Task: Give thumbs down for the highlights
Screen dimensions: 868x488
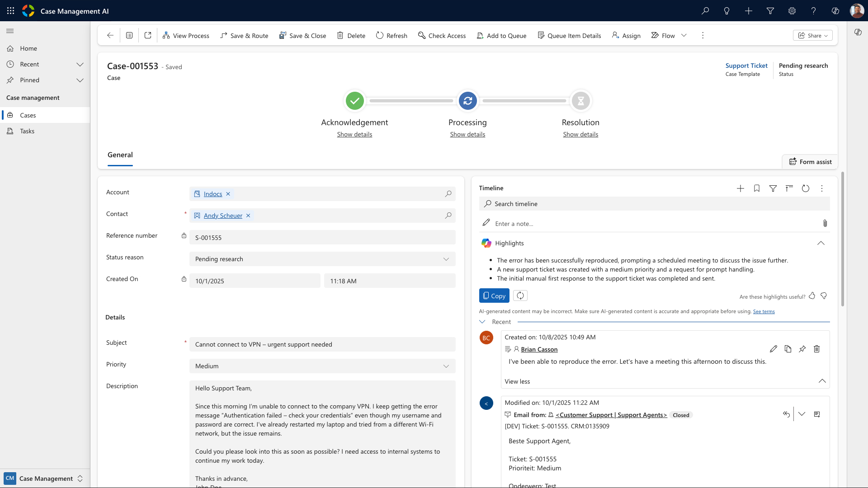Action: [x=824, y=296]
